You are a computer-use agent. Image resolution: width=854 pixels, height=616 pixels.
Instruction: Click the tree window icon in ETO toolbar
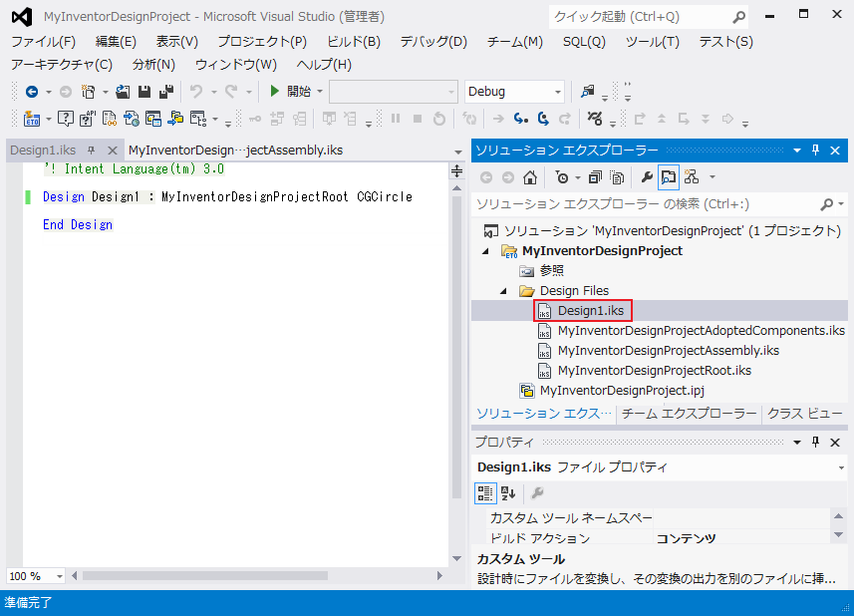[x=197, y=119]
